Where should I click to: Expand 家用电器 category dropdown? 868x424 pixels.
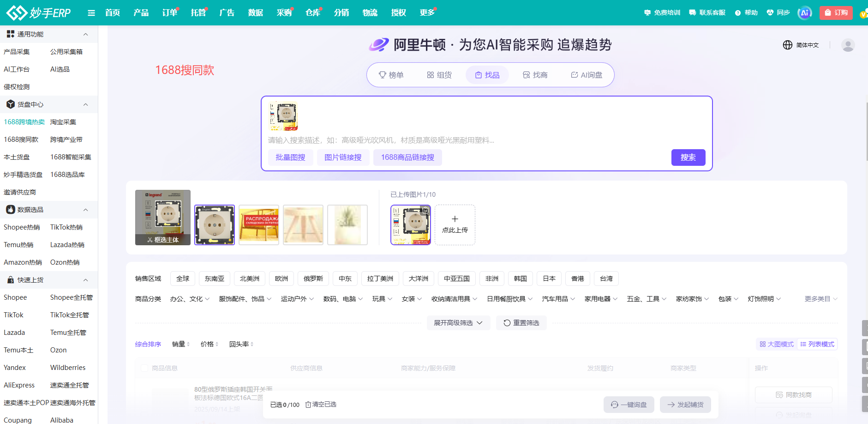pyautogui.click(x=601, y=299)
